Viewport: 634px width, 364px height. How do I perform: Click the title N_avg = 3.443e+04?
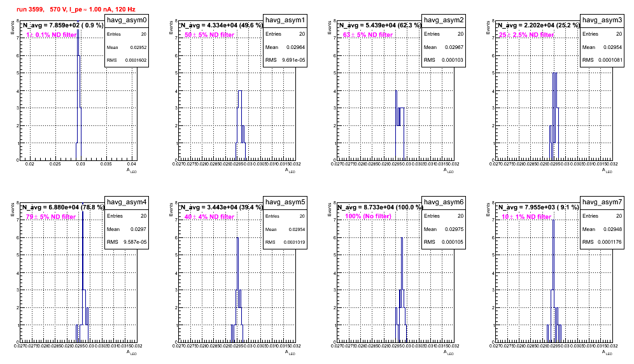pyautogui.click(x=222, y=207)
